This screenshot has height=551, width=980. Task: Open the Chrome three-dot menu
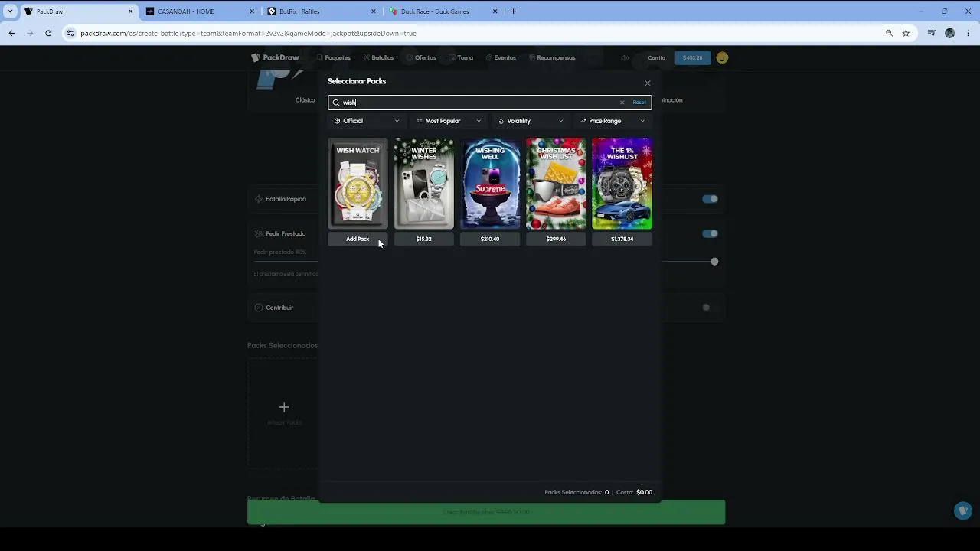[969, 34]
